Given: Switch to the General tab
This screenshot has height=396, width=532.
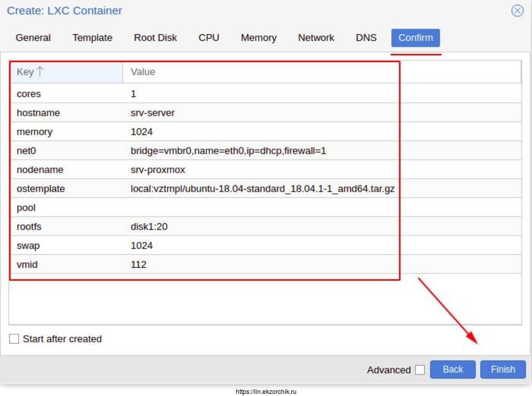Looking at the screenshot, I should click(33, 38).
